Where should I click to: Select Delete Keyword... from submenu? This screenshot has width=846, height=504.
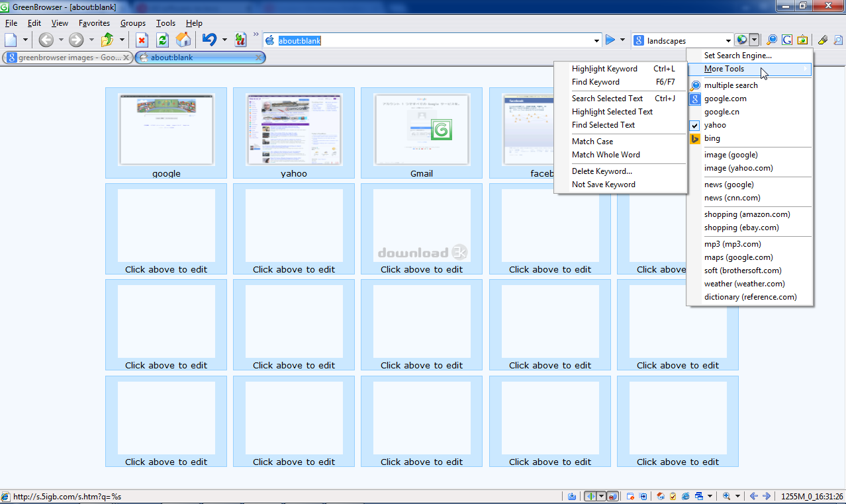click(x=602, y=171)
